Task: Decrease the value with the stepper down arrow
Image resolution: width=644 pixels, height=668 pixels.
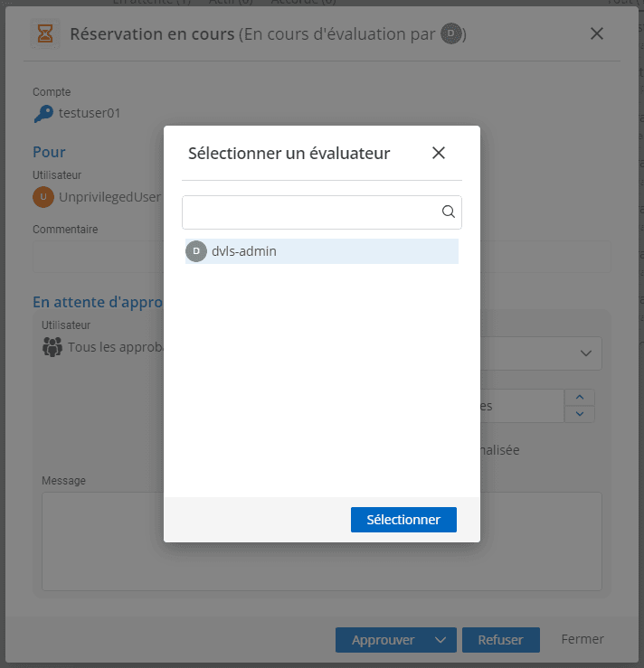Action: (x=580, y=414)
